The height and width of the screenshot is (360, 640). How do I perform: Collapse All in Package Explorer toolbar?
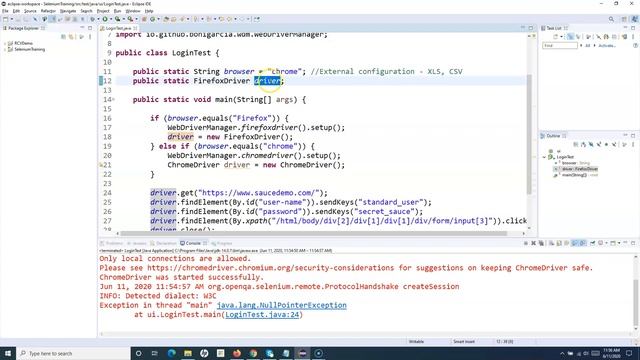[x=63, y=37]
